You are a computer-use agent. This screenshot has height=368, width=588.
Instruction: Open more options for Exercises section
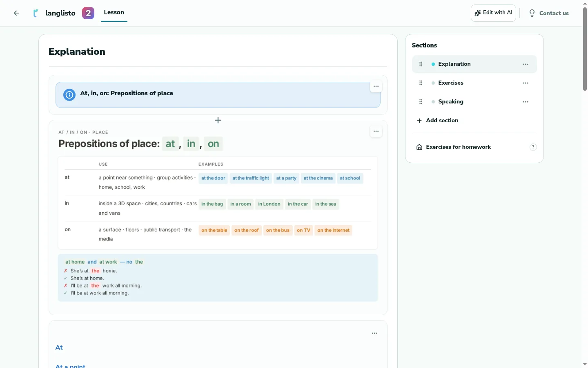pyautogui.click(x=526, y=83)
